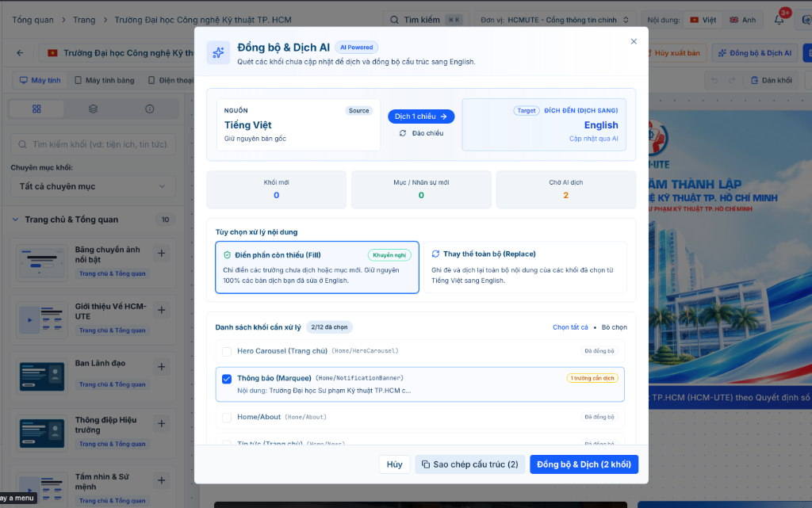Switch content language to Anh
This screenshot has width=812, height=508.
click(x=742, y=20)
